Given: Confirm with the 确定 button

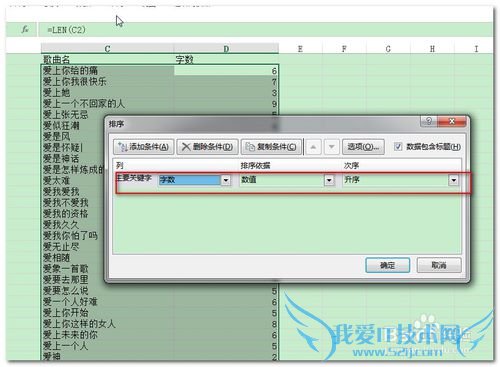Looking at the screenshot, I should click(387, 265).
